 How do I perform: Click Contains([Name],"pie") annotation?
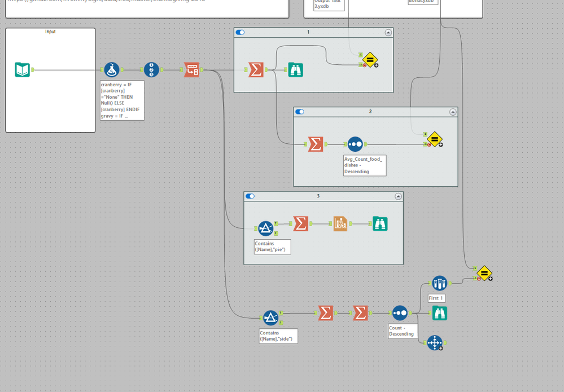(x=272, y=246)
